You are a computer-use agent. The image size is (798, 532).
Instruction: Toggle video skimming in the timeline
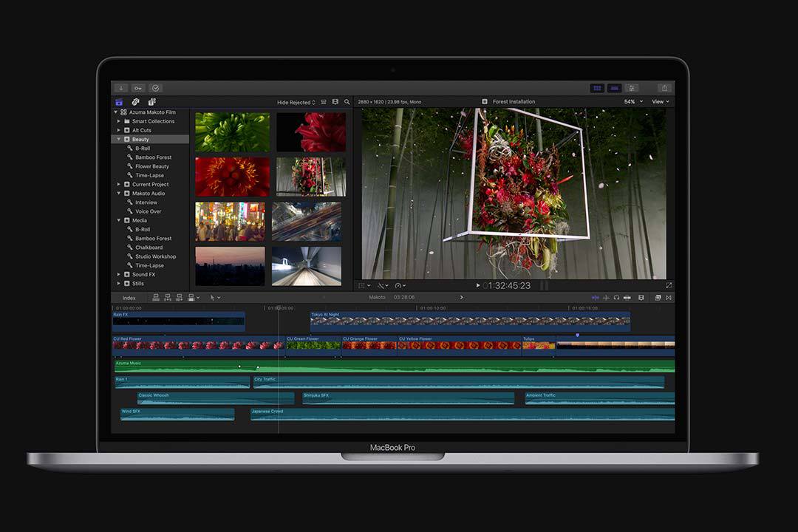click(x=596, y=297)
